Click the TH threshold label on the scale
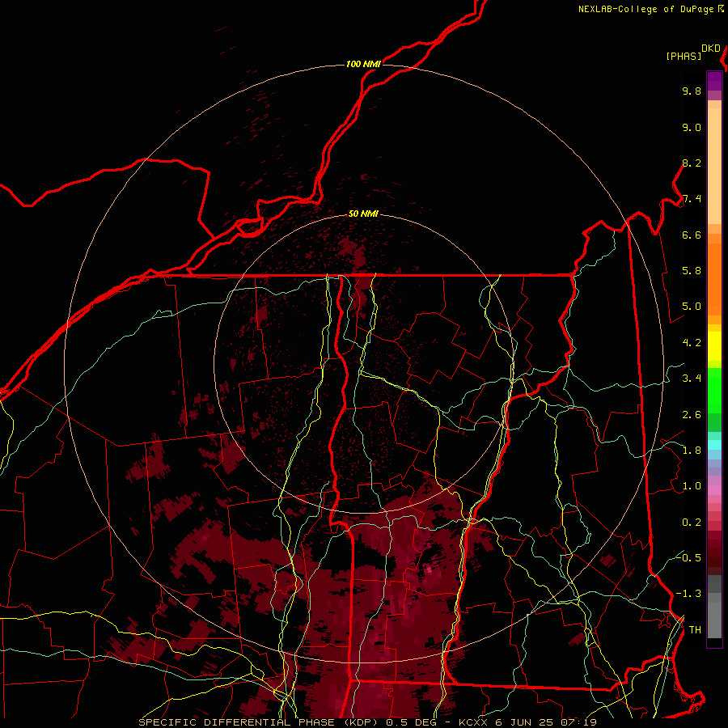The image size is (728, 728). pos(695,630)
